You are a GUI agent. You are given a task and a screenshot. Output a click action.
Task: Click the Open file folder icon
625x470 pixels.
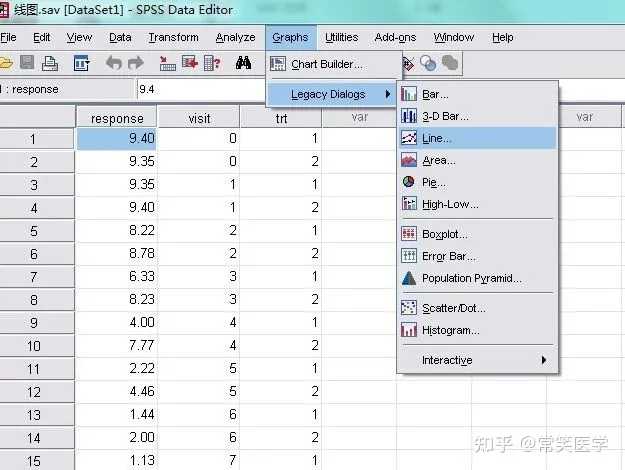6,63
